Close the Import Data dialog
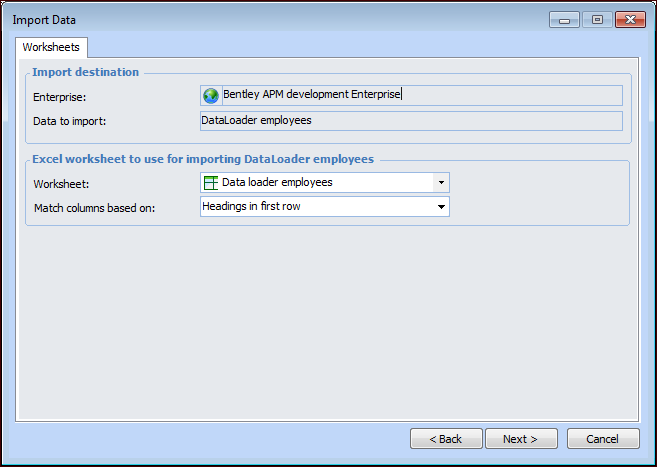Screen dimensions: 657x467 pos(630,20)
